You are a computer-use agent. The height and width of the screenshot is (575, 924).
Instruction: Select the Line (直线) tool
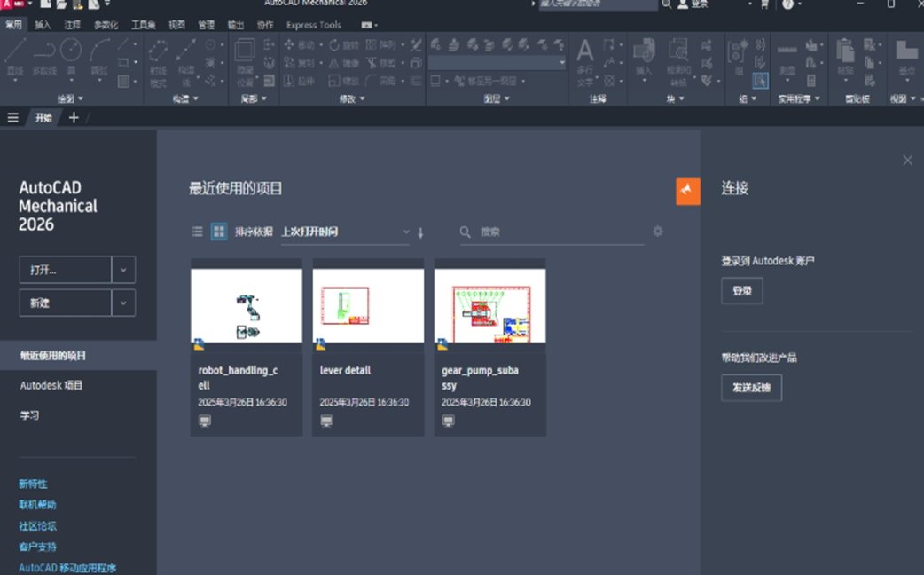click(x=15, y=58)
